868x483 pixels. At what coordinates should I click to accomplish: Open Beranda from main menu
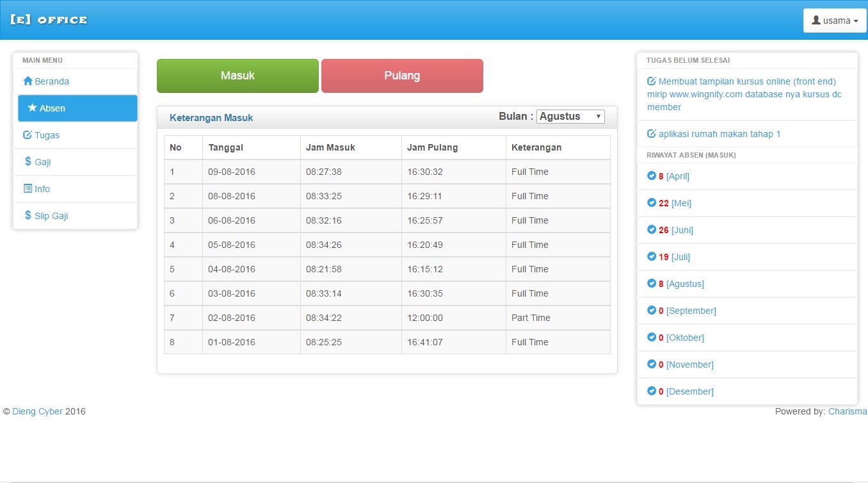75,81
